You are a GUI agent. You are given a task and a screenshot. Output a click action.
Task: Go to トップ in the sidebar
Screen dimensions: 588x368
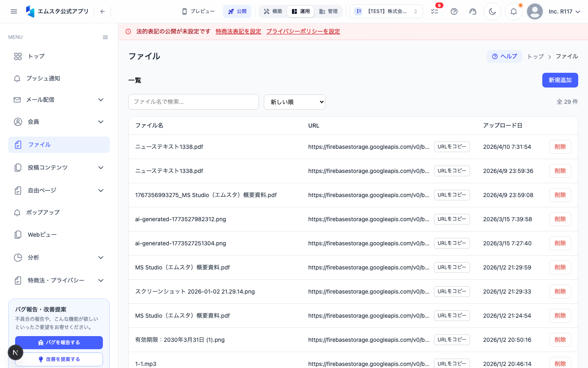(59, 56)
